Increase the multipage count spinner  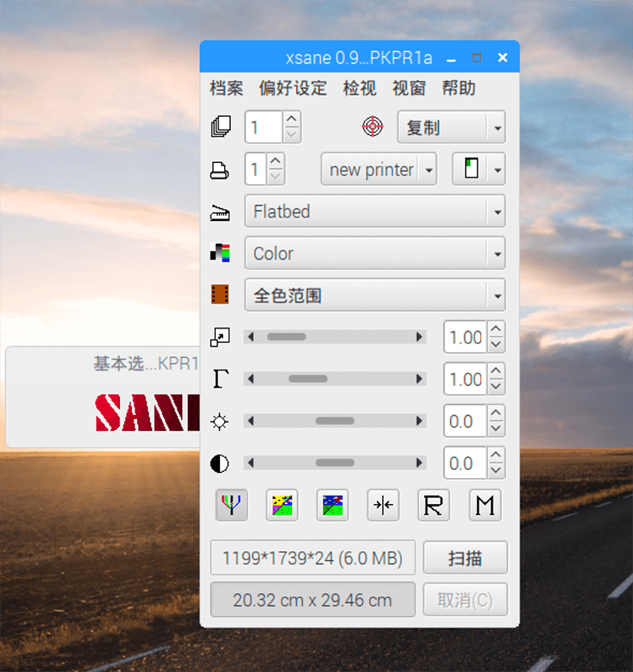click(291, 118)
